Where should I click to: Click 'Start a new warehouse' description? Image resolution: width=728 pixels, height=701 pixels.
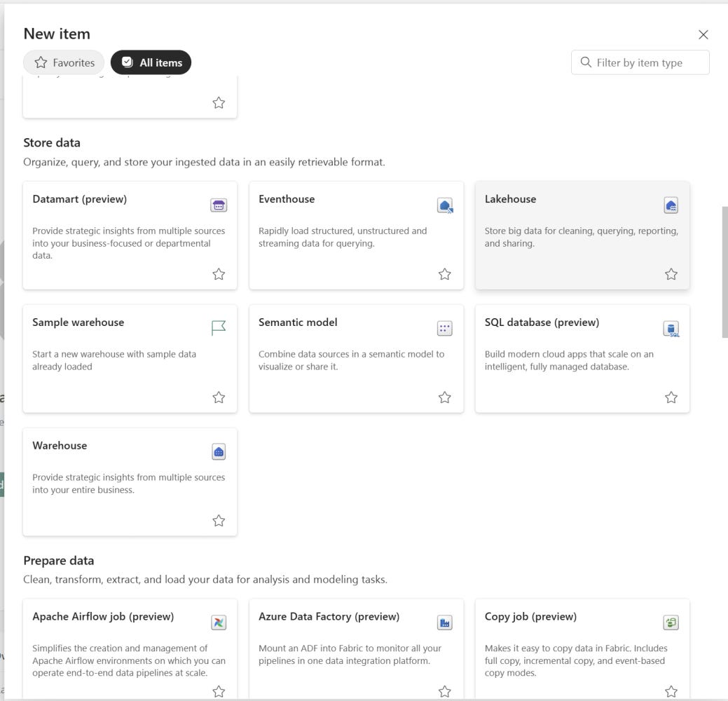coord(114,360)
